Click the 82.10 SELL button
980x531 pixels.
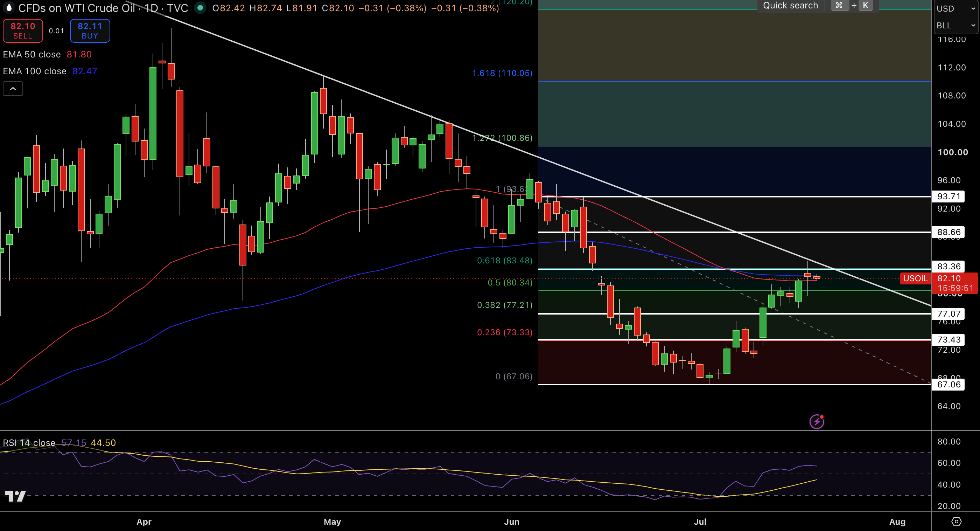point(23,31)
